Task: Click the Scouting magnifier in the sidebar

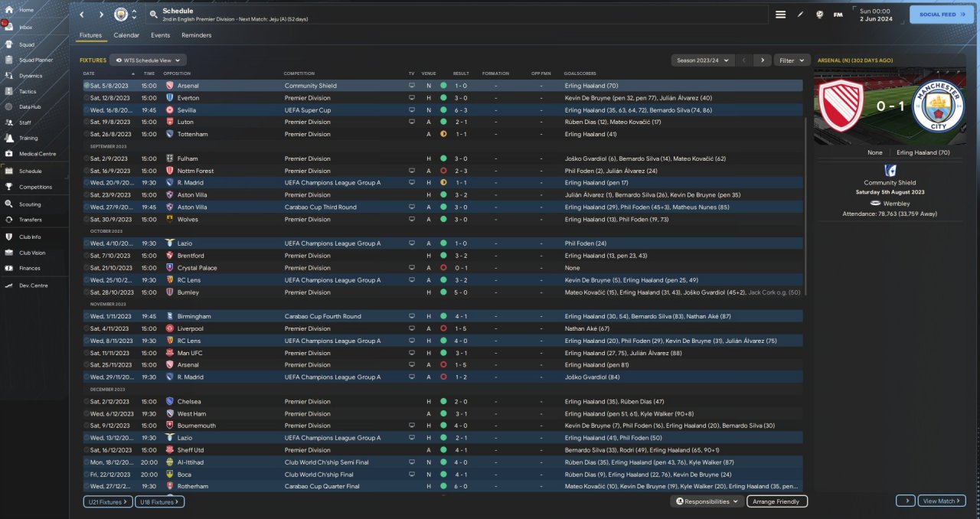Action: 8,204
